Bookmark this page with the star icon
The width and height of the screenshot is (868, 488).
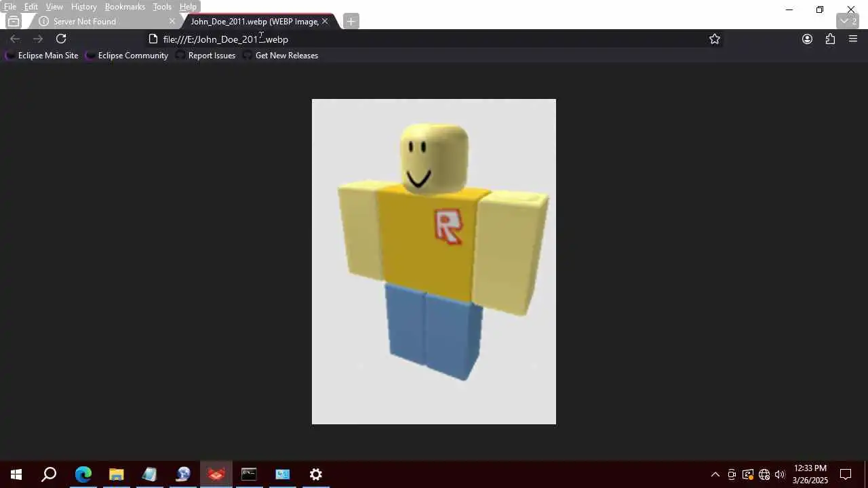[x=715, y=39]
